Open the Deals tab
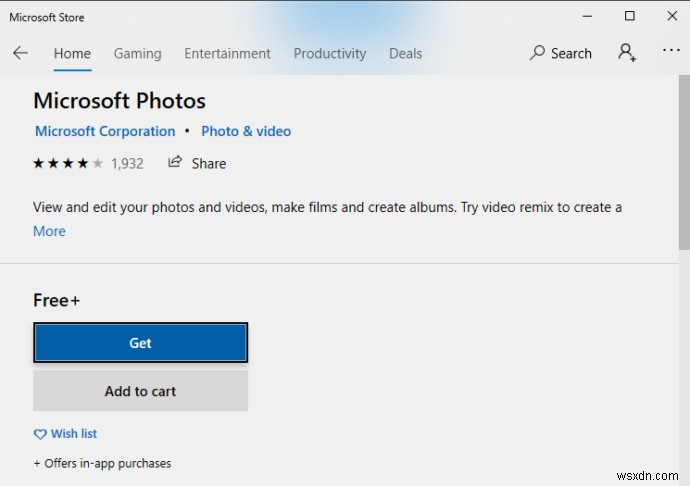The height and width of the screenshot is (486, 690). click(405, 53)
